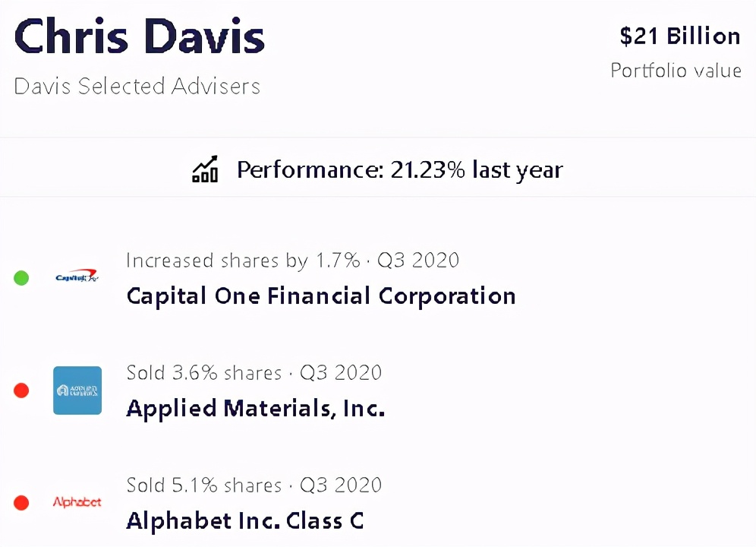Click the $21 Billion portfolio value
The width and height of the screenshot is (756, 547).
[x=679, y=36]
